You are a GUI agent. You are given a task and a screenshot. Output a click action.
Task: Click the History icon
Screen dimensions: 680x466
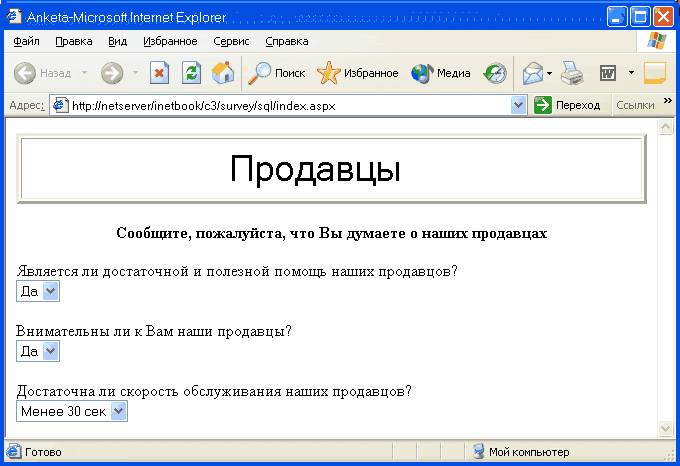click(495, 73)
